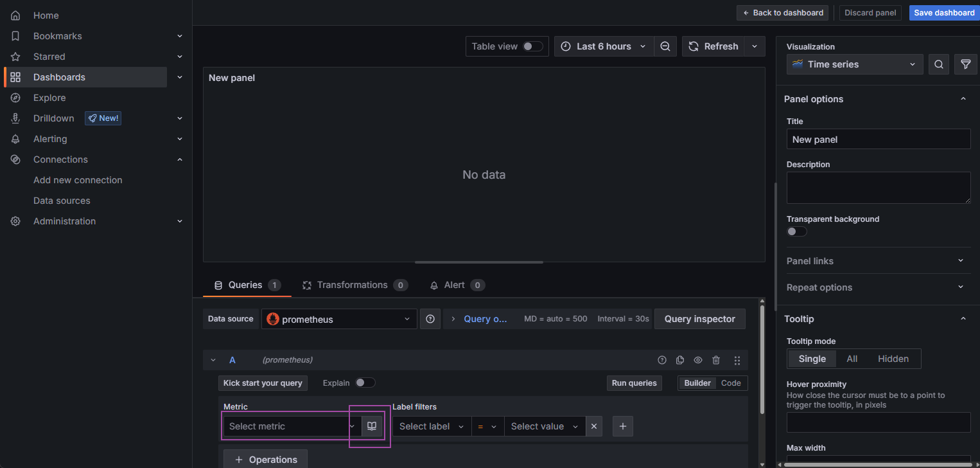Duplicate query A with the copy icon
The height and width of the screenshot is (468, 980).
pyautogui.click(x=680, y=360)
